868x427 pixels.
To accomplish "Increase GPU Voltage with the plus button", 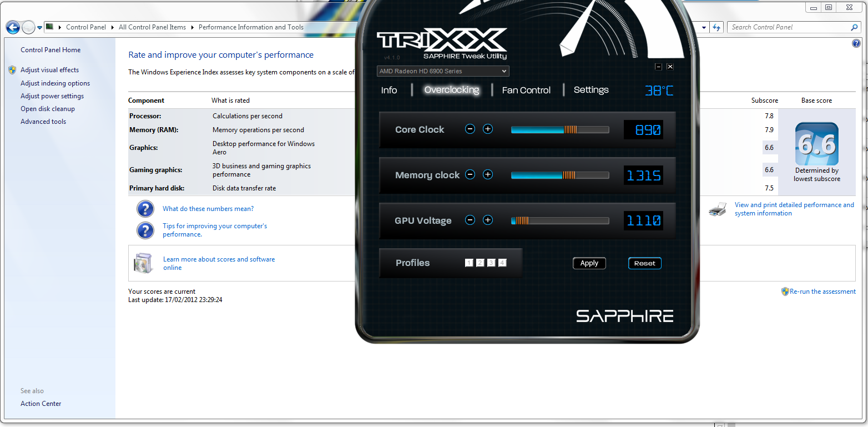I will [488, 220].
